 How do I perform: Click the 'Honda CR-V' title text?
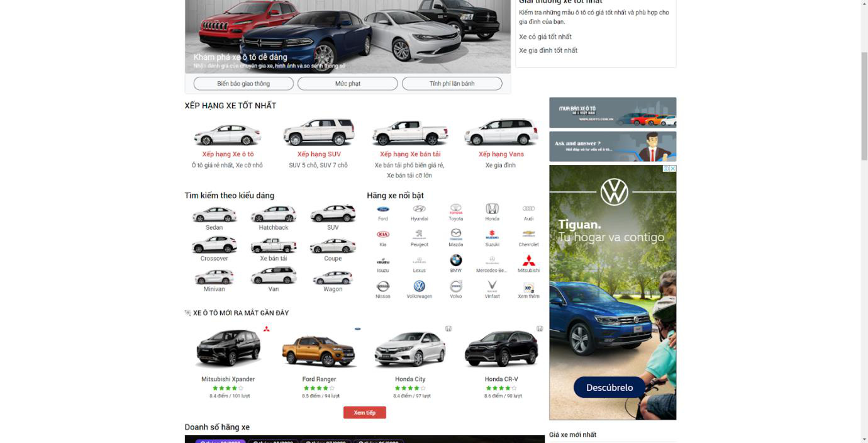[x=501, y=379]
